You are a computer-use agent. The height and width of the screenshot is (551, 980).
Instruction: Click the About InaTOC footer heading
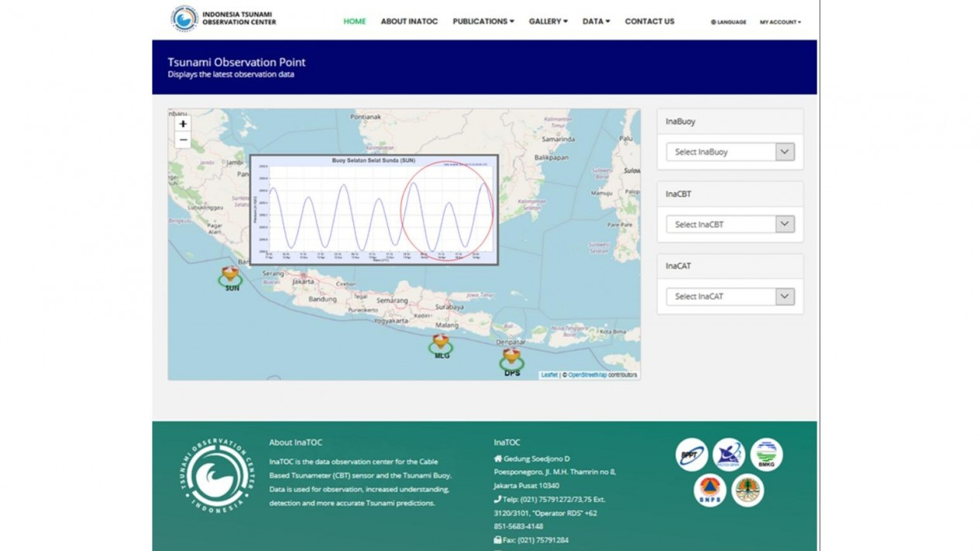point(295,443)
